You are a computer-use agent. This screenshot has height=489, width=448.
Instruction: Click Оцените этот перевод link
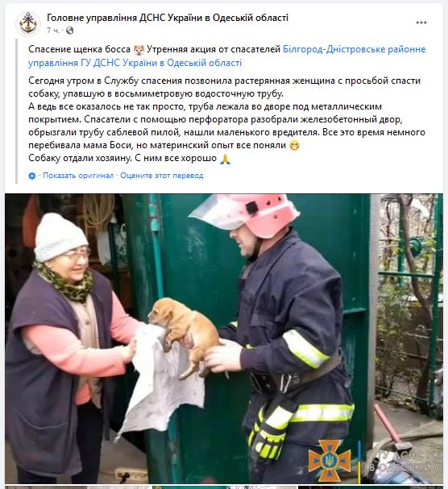click(x=162, y=176)
